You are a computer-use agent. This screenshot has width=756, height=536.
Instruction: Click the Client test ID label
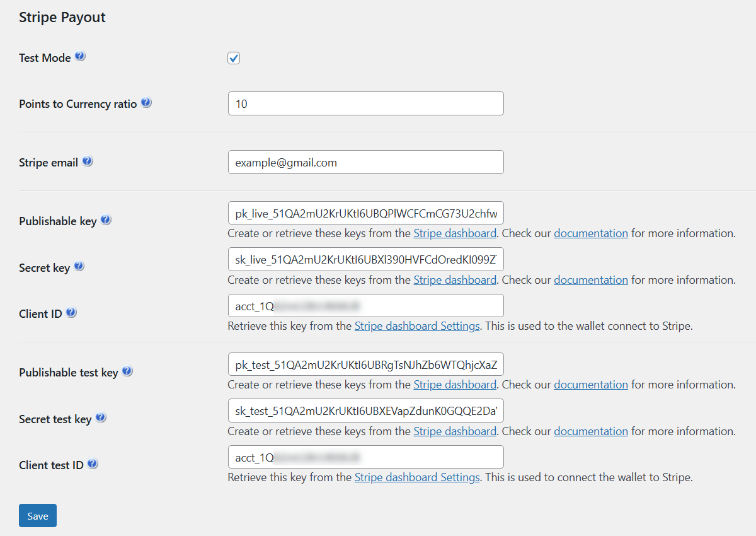coord(51,465)
